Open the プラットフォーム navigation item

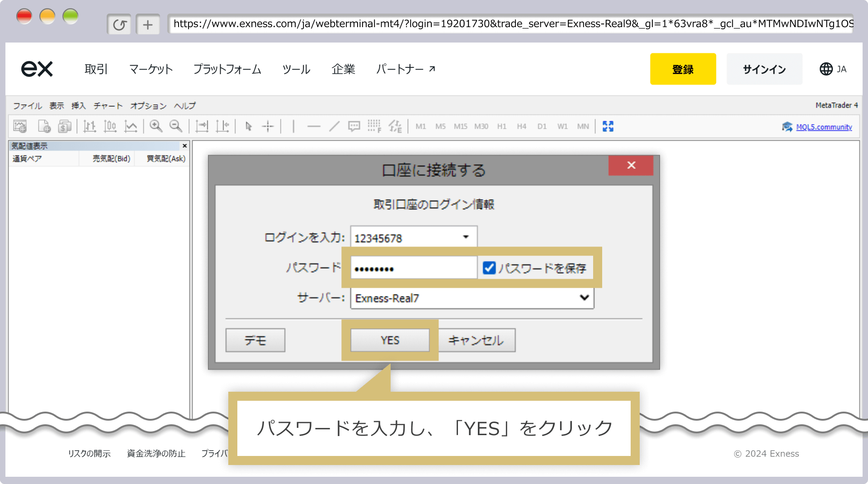point(227,69)
